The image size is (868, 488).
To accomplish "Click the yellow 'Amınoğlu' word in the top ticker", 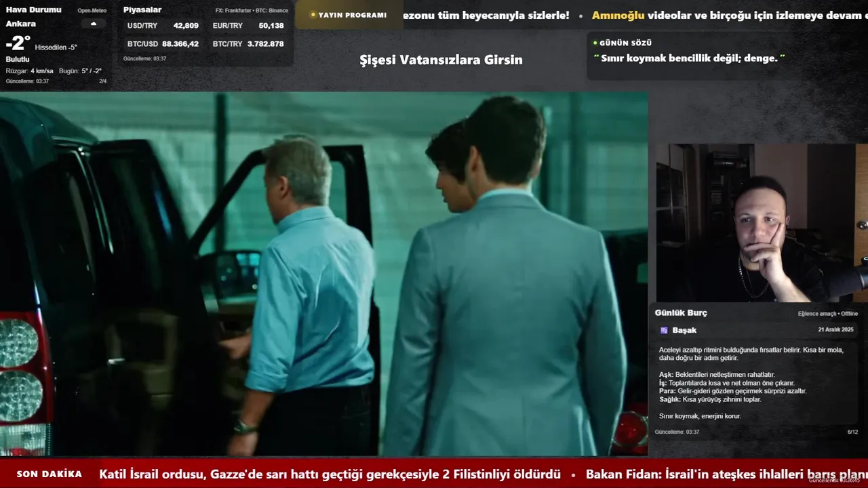I will pos(618,15).
